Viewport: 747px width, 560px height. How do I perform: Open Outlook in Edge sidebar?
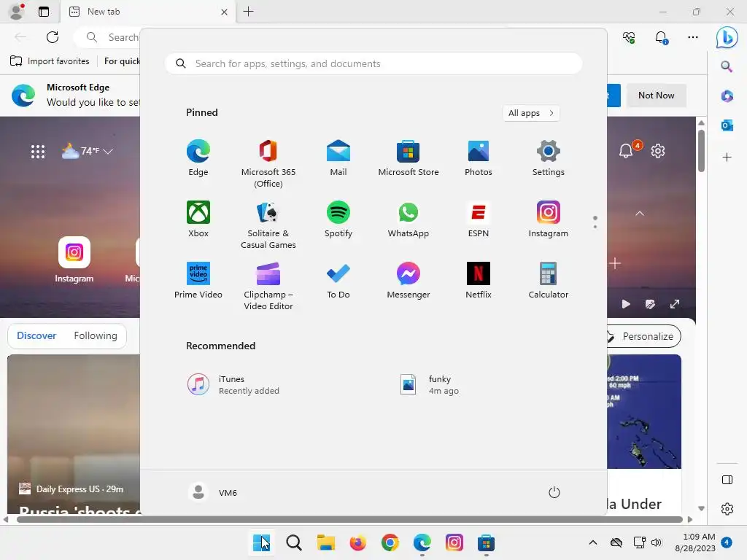click(727, 125)
